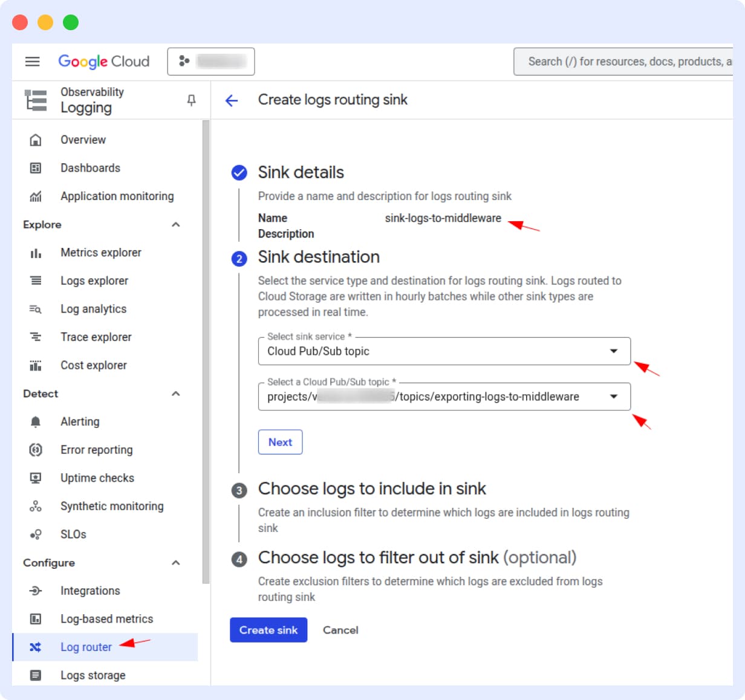
Task: Collapse the Explore section
Action: [176, 225]
